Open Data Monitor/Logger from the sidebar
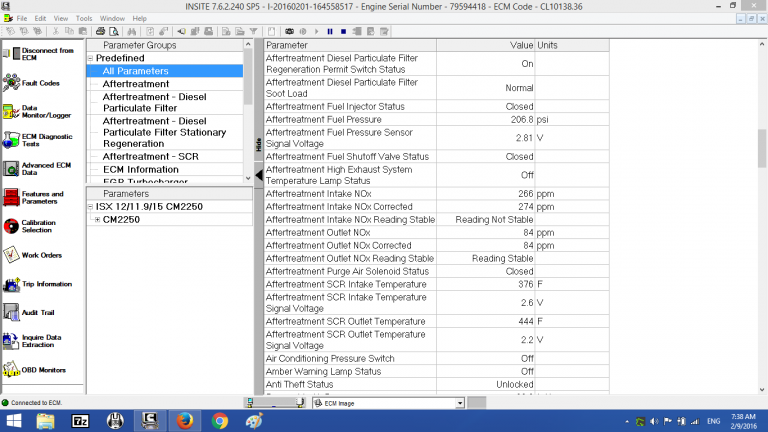The width and height of the screenshot is (768, 432). click(37, 112)
